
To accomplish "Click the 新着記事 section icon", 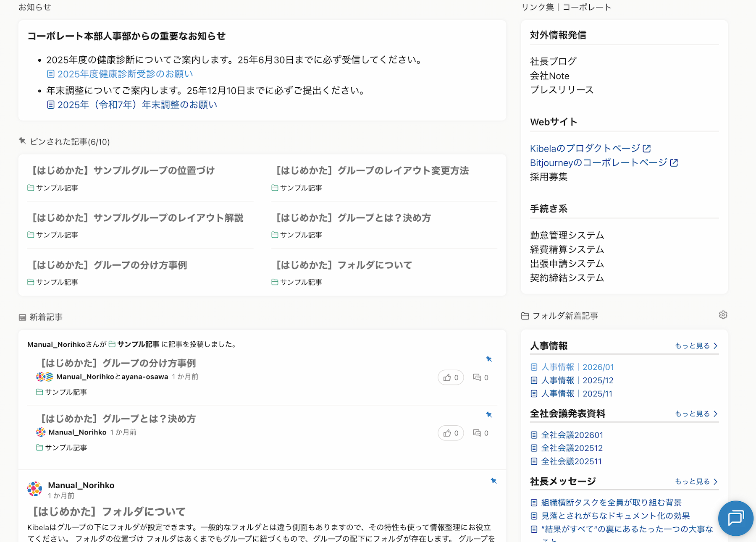I will click(x=22, y=317).
